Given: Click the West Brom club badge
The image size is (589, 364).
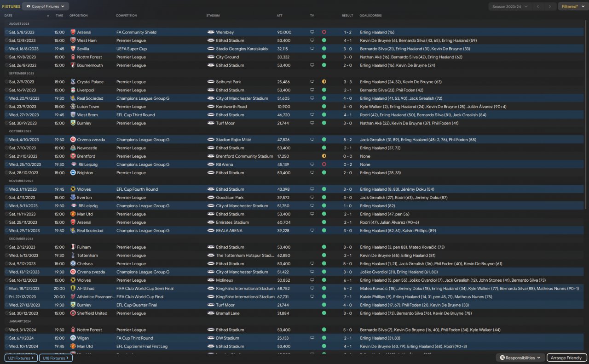Looking at the screenshot, I should coord(73,115).
